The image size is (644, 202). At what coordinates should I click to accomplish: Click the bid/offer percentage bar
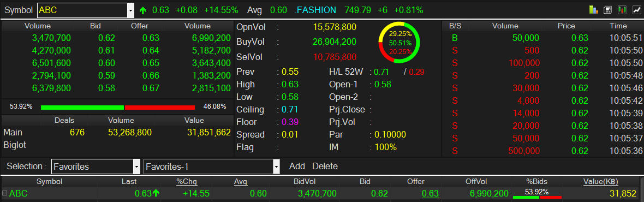point(118,107)
